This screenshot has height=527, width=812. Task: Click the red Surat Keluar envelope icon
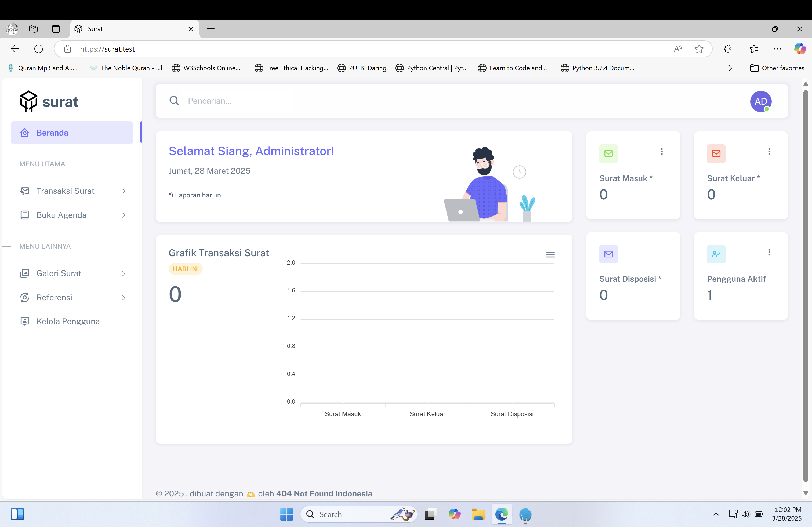[x=716, y=153]
